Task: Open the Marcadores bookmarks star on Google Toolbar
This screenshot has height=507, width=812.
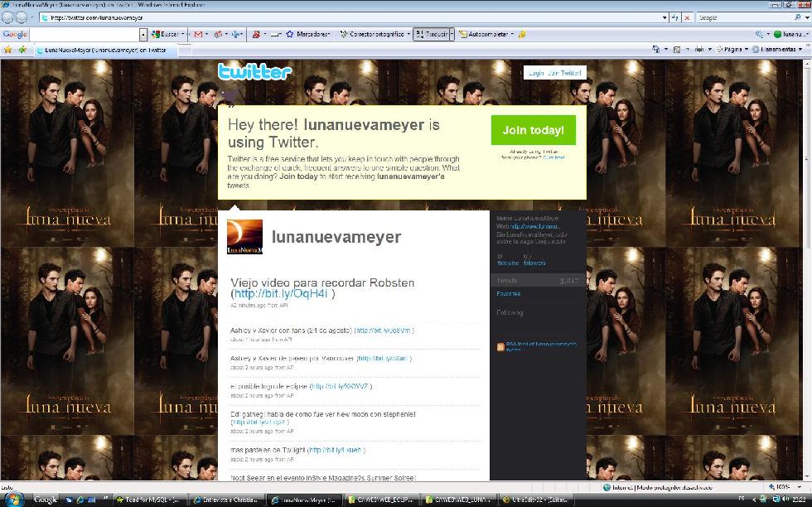Action: [308, 34]
